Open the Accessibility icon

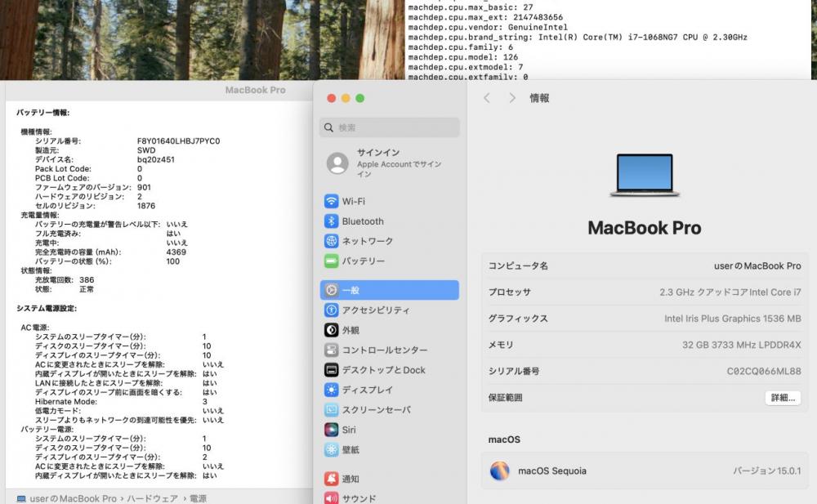pyautogui.click(x=331, y=310)
